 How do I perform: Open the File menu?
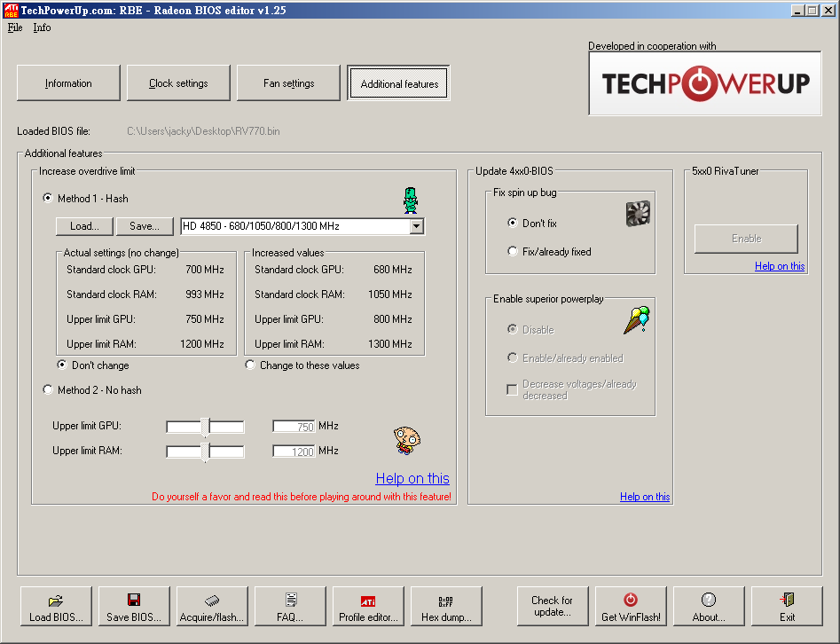point(15,27)
